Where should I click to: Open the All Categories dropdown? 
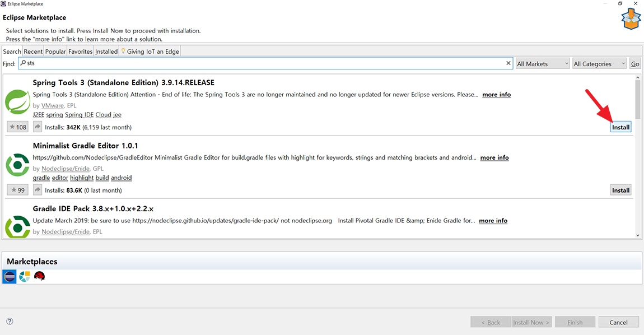[x=600, y=64]
